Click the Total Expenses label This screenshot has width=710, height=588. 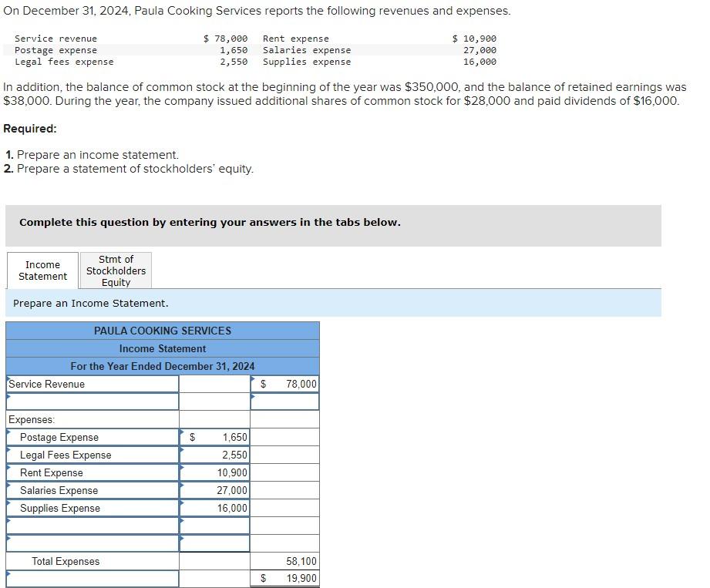point(66,561)
